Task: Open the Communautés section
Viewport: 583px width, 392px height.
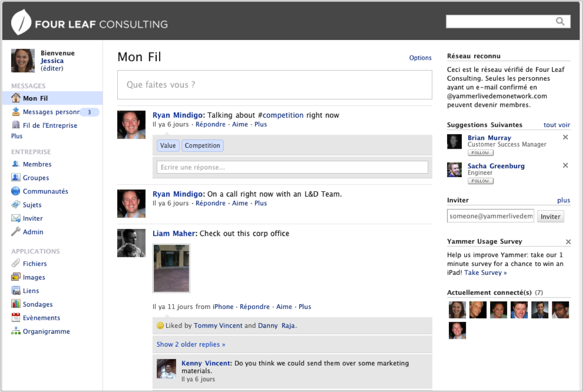Action: 46,191
